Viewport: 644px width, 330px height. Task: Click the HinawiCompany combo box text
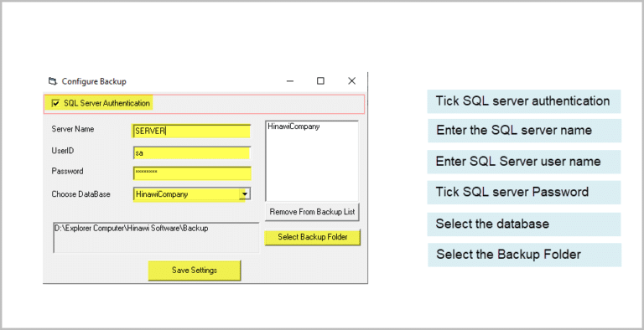tap(162, 194)
